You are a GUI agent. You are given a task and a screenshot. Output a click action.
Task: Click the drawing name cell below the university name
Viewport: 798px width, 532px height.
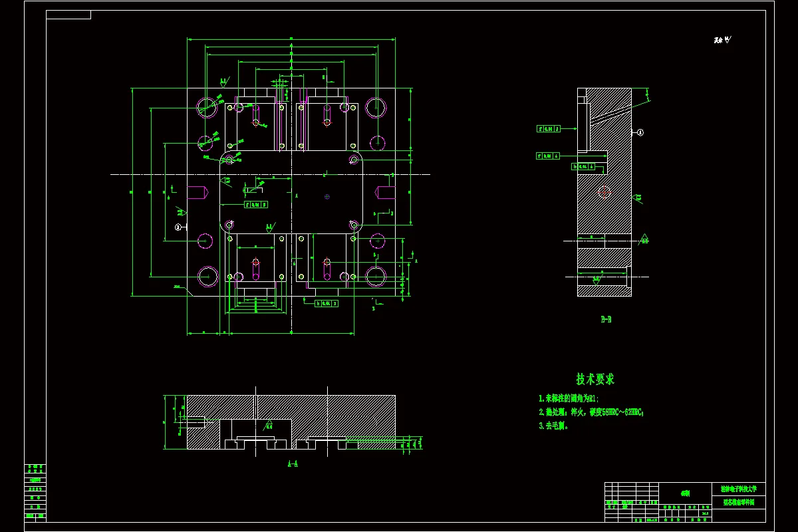tap(738, 502)
